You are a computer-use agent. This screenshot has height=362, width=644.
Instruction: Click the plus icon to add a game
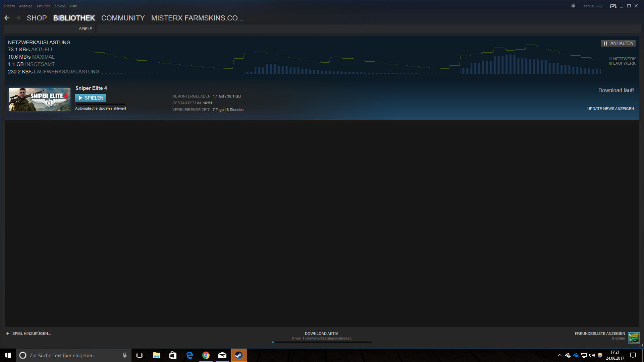coord(8,334)
